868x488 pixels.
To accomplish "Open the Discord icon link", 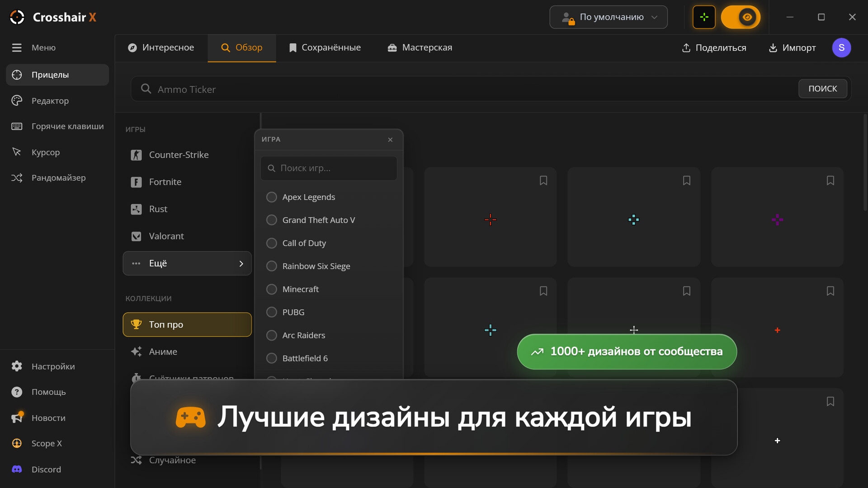I will (x=17, y=469).
